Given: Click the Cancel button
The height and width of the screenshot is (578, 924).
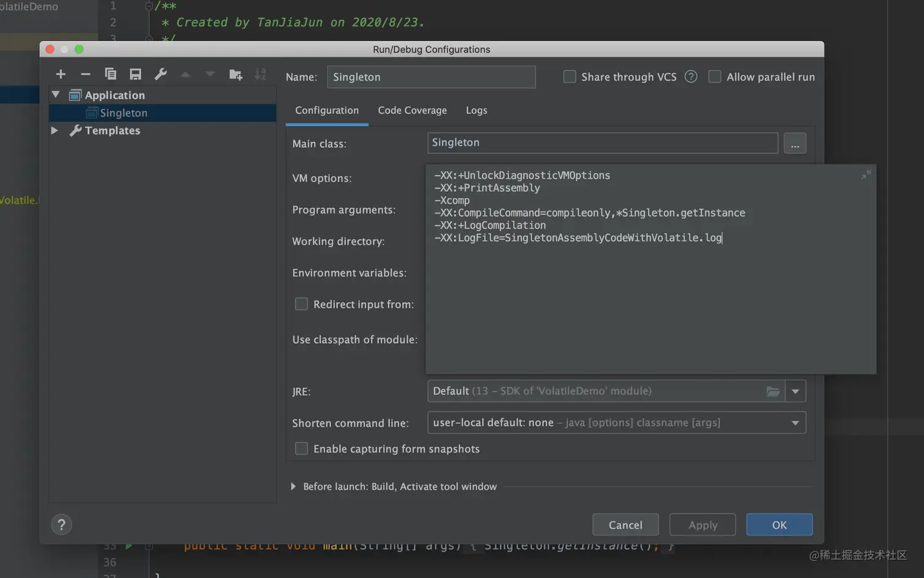Looking at the screenshot, I should 625,525.
